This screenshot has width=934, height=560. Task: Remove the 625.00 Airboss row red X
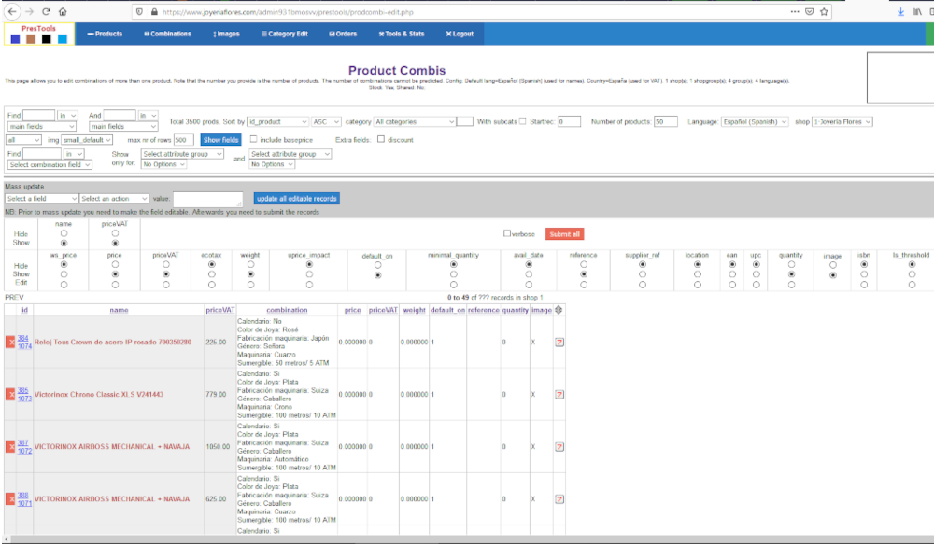[10, 498]
